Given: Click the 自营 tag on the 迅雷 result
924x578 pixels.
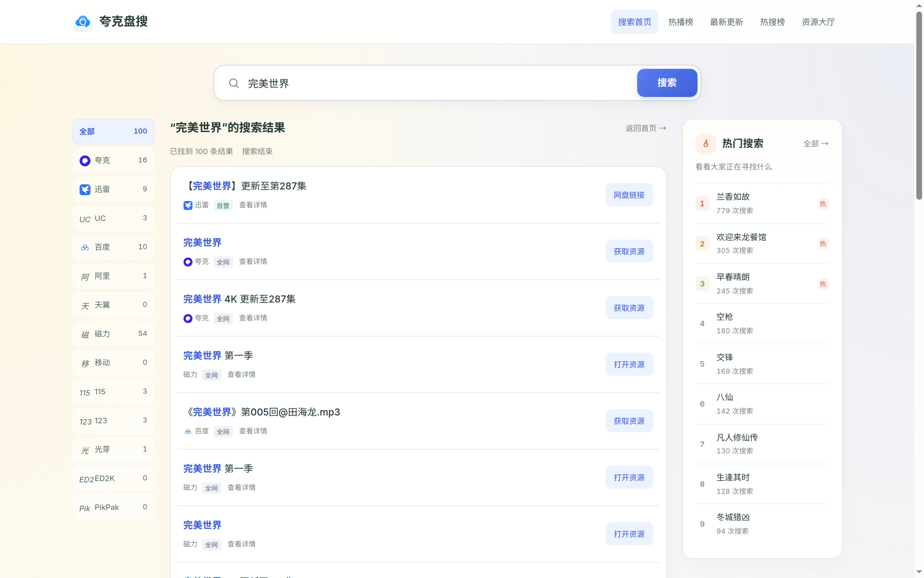Looking at the screenshot, I should pyautogui.click(x=223, y=206).
